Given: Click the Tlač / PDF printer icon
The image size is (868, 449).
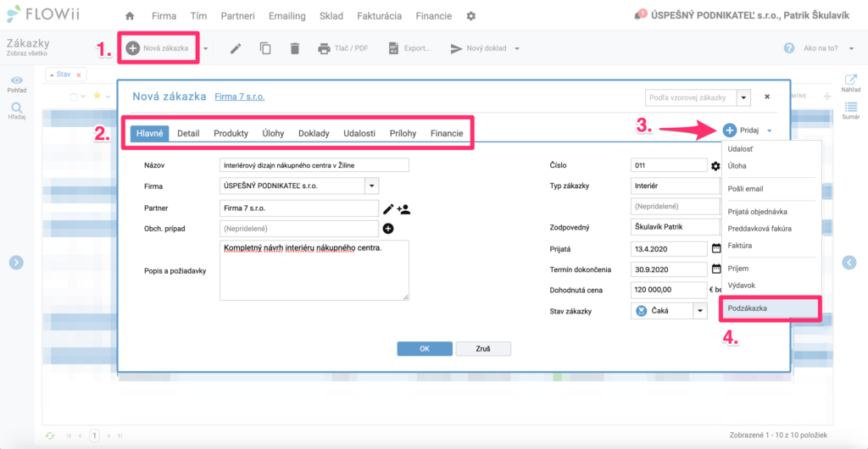Looking at the screenshot, I should [x=324, y=48].
